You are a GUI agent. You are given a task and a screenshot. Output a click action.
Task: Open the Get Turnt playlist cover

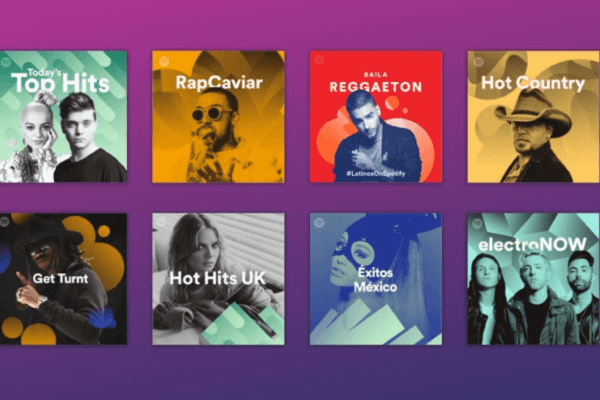(x=63, y=279)
